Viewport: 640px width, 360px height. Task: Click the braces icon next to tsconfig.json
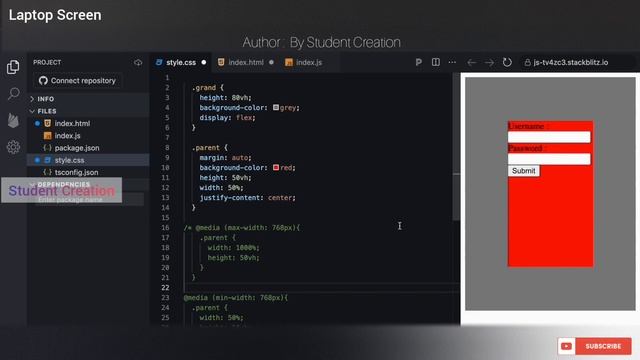[47, 172]
